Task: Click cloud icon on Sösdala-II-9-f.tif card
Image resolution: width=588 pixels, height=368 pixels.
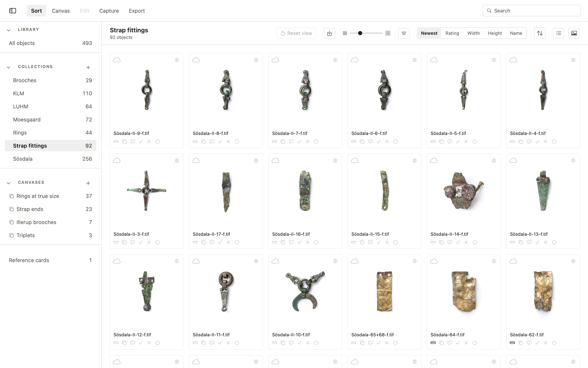Action: [x=117, y=60]
